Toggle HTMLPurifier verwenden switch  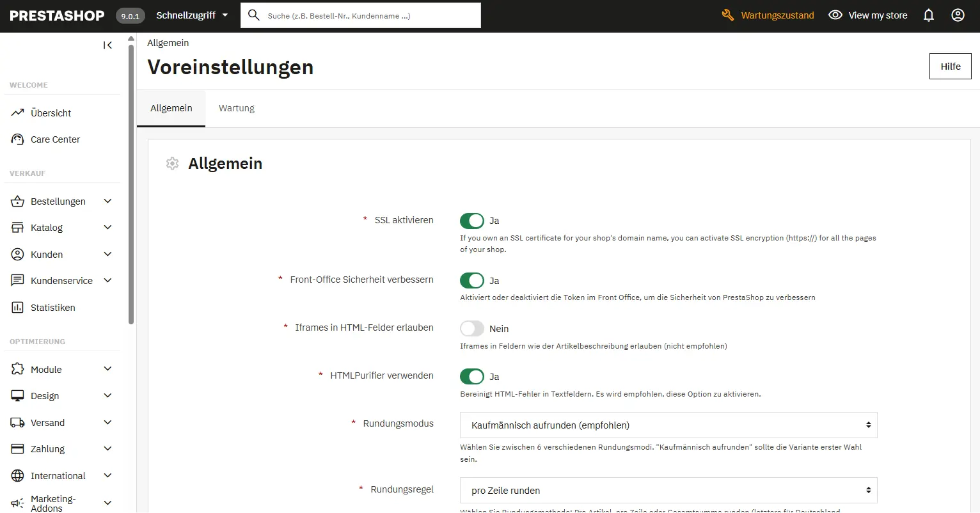(472, 376)
